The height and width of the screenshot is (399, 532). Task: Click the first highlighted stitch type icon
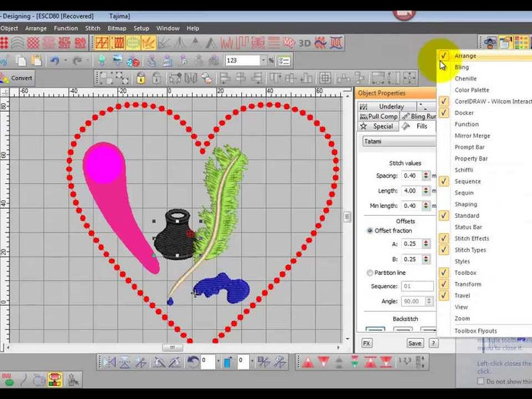tap(102, 43)
